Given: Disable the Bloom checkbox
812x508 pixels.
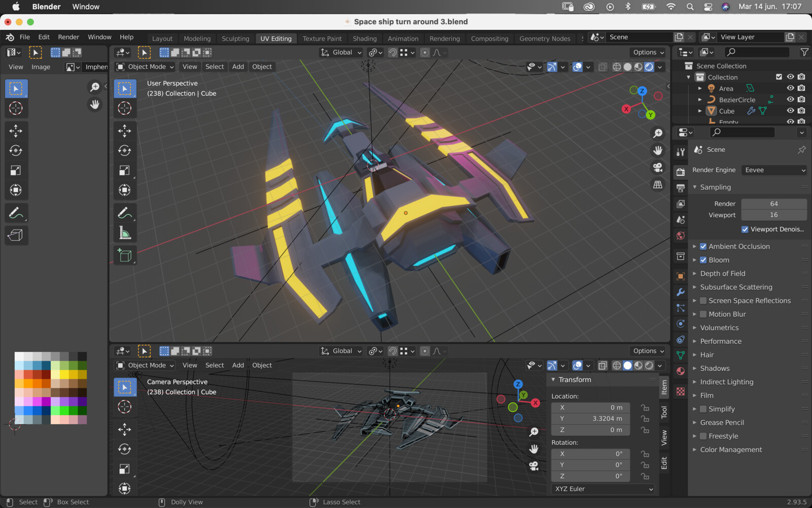Looking at the screenshot, I should pyautogui.click(x=703, y=260).
